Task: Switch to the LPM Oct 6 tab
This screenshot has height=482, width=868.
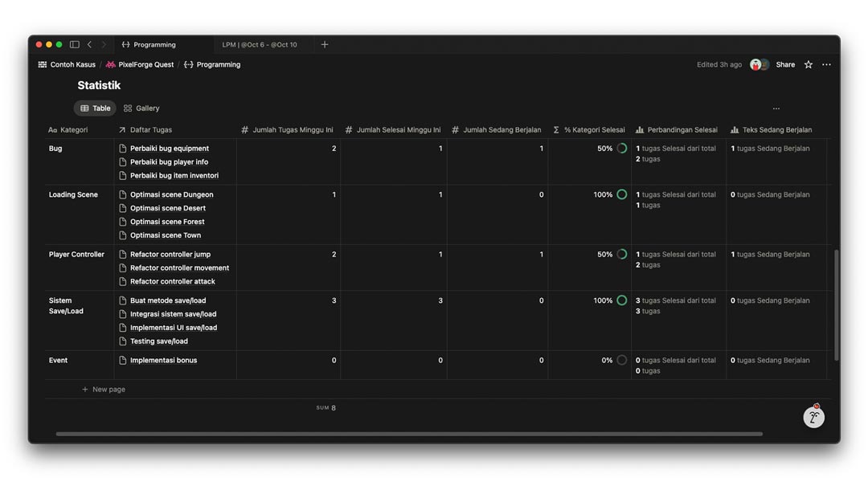Action: coord(259,45)
